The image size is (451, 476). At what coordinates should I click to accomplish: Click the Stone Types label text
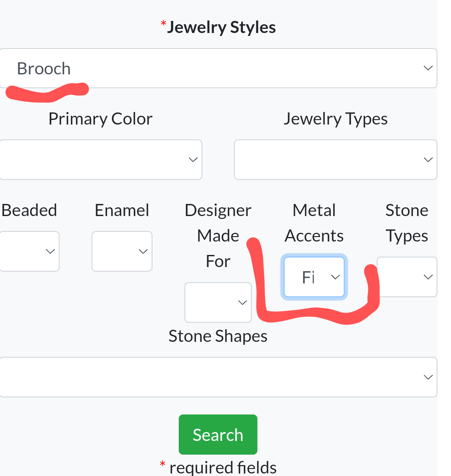(x=407, y=223)
